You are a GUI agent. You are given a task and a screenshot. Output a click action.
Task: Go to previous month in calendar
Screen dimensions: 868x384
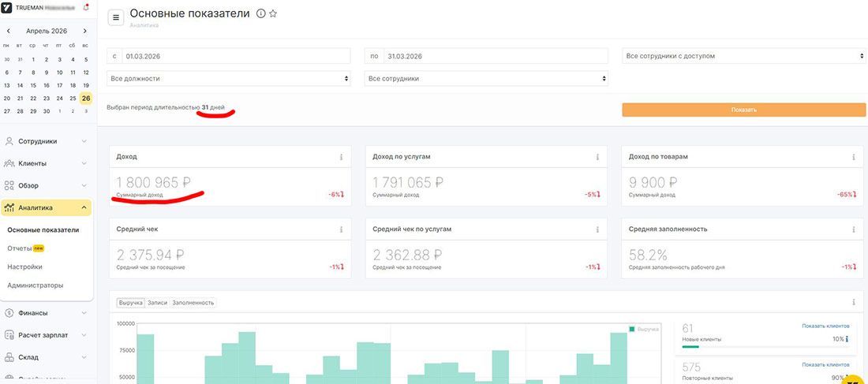pyautogui.click(x=9, y=32)
